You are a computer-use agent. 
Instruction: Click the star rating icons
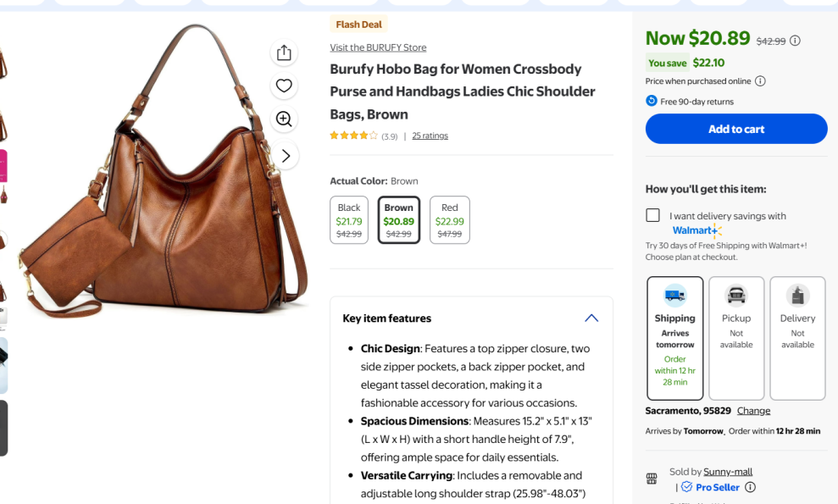coord(353,136)
